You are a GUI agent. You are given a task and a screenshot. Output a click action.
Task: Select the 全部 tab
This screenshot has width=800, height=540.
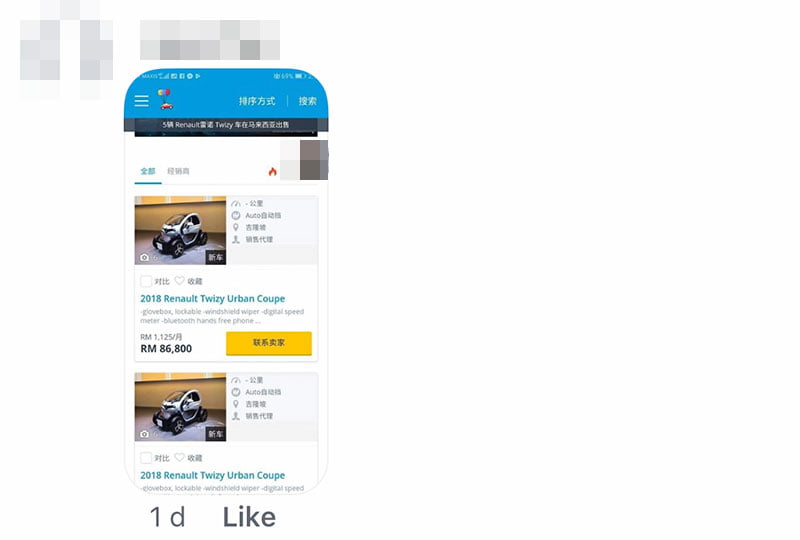[x=148, y=171]
